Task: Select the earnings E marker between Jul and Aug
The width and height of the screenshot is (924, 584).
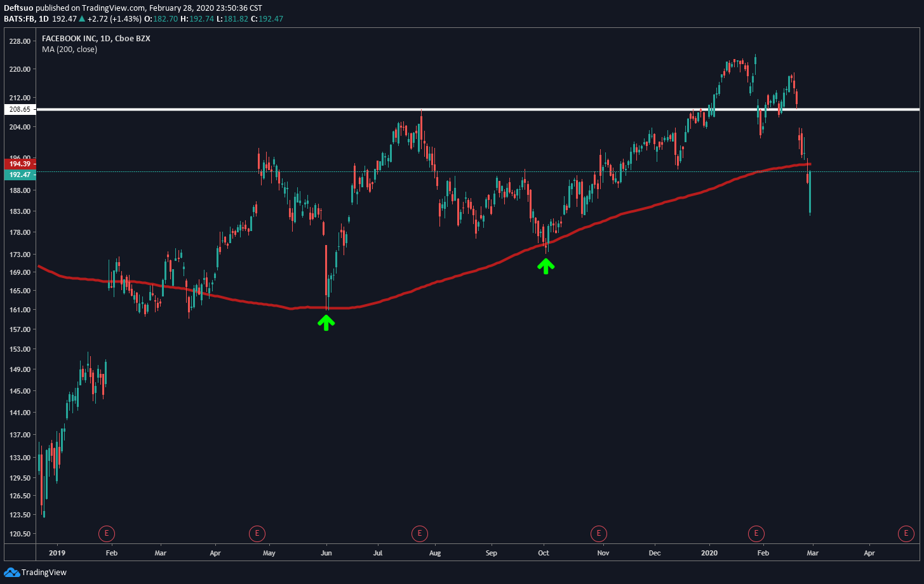Action: [419, 533]
